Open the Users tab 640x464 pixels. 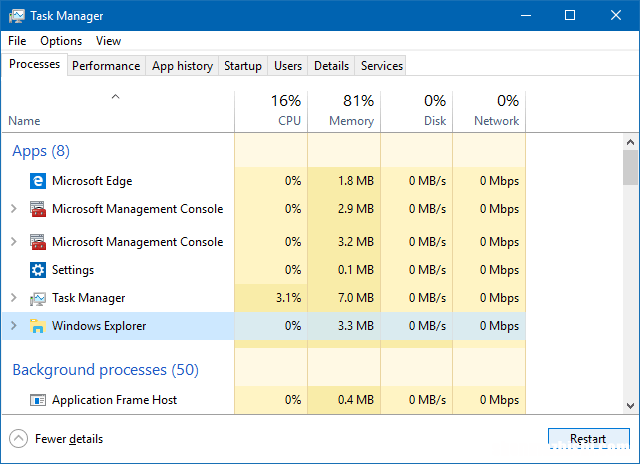[288, 66]
